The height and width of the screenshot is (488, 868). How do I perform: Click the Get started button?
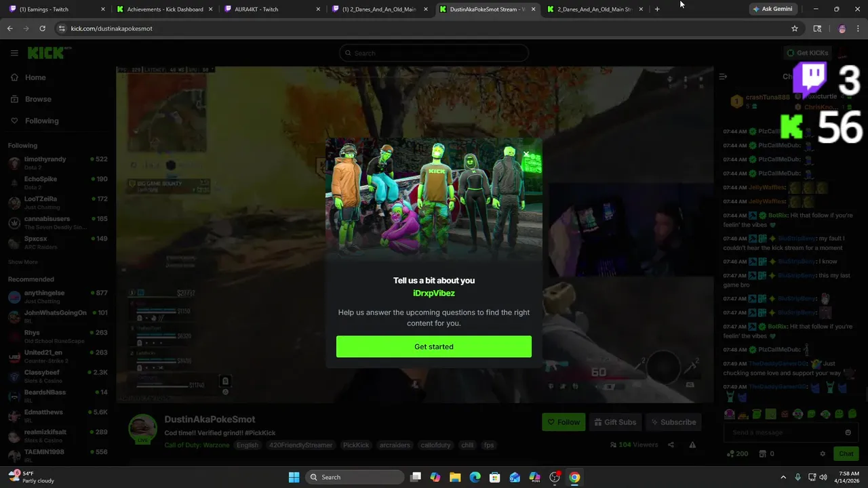tap(434, 346)
